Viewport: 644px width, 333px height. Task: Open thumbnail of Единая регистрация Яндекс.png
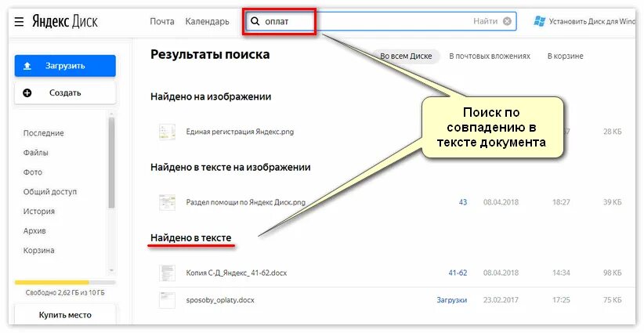tap(167, 132)
